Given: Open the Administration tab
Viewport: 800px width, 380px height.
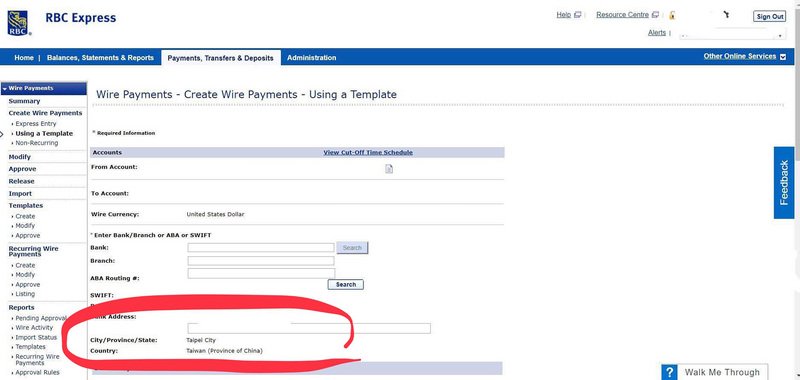Looking at the screenshot, I should pos(311,58).
